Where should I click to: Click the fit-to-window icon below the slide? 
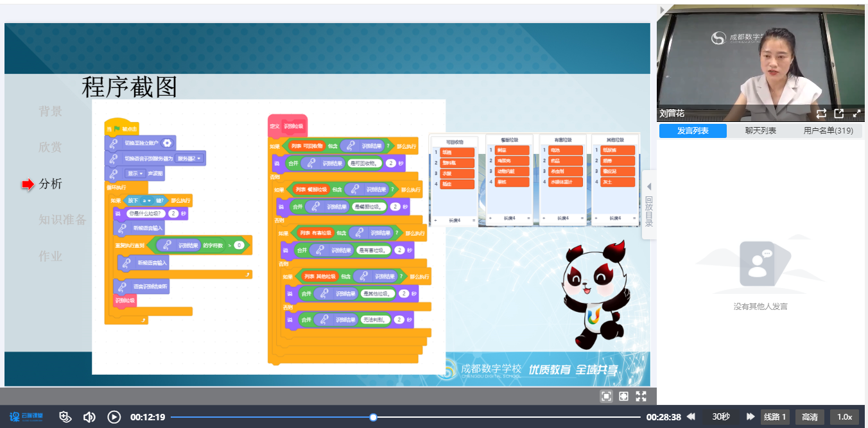coord(606,397)
